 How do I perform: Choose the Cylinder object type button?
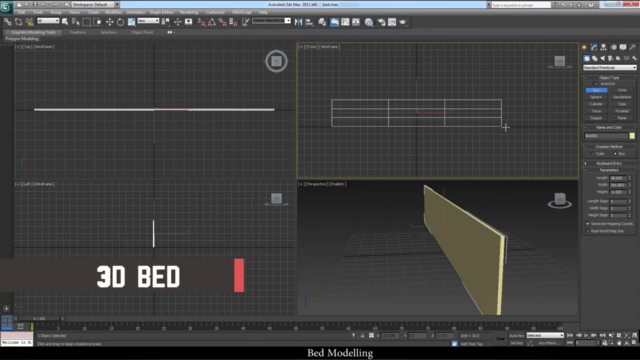[x=596, y=104]
